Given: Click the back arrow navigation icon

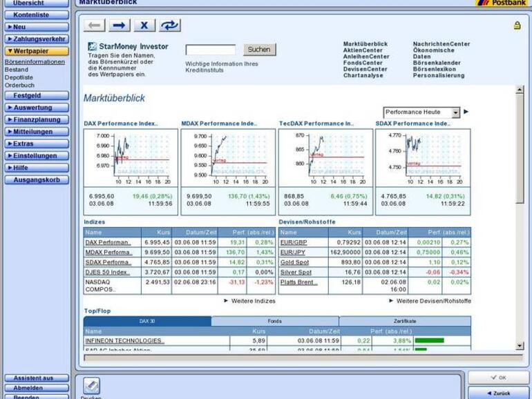Looking at the screenshot, I should (x=95, y=26).
